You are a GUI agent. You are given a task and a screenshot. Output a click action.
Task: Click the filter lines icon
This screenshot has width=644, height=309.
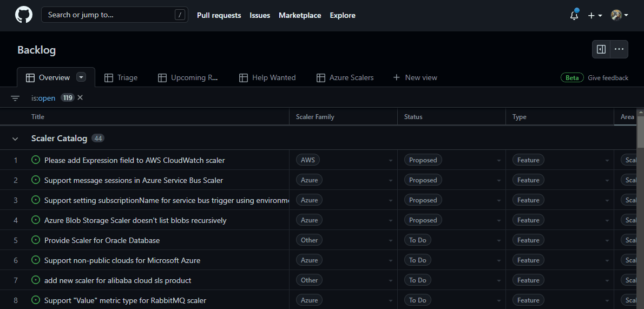(15, 98)
